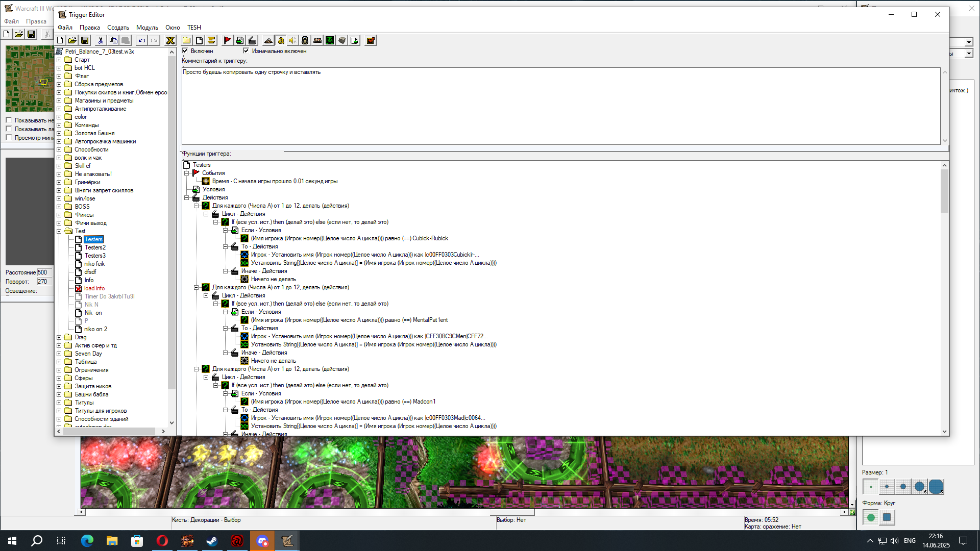Viewport: 980px width, 551px height.
Task: Select Trigger editor letter 'a' icon
Action: point(281,40)
